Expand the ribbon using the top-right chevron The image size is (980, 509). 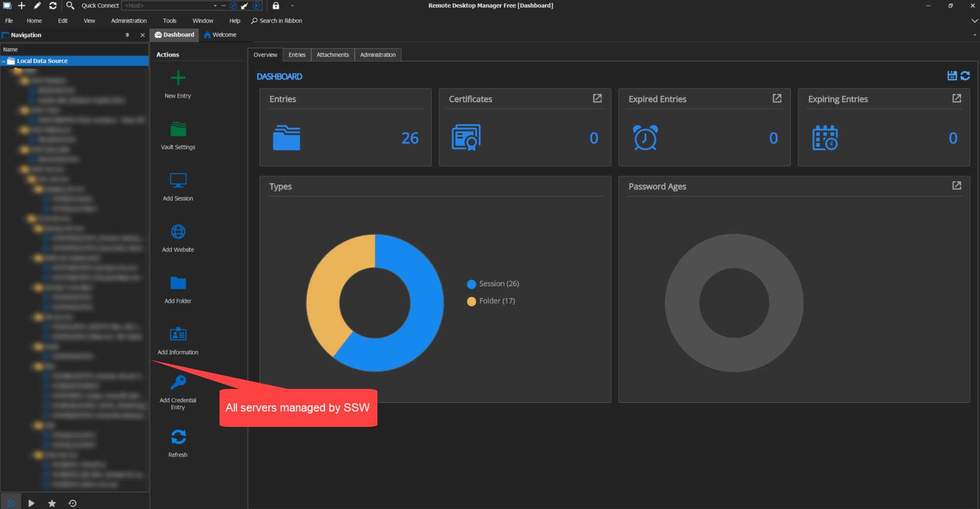tap(974, 21)
